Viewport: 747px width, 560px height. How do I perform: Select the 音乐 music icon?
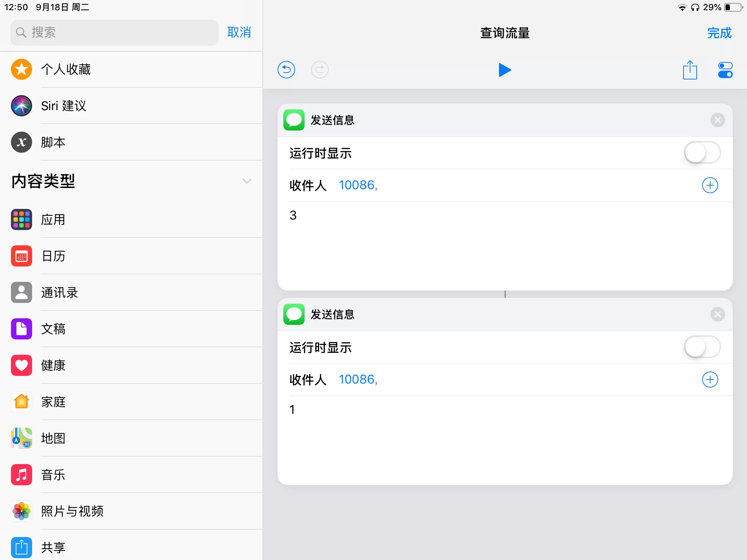(x=22, y=475)
